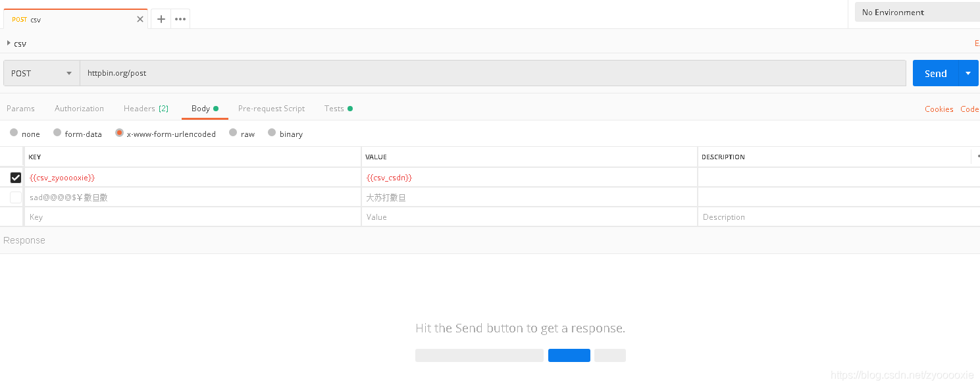The image size is (980, 387).
Task: Open the Cookies link
Action: [939, 109]
